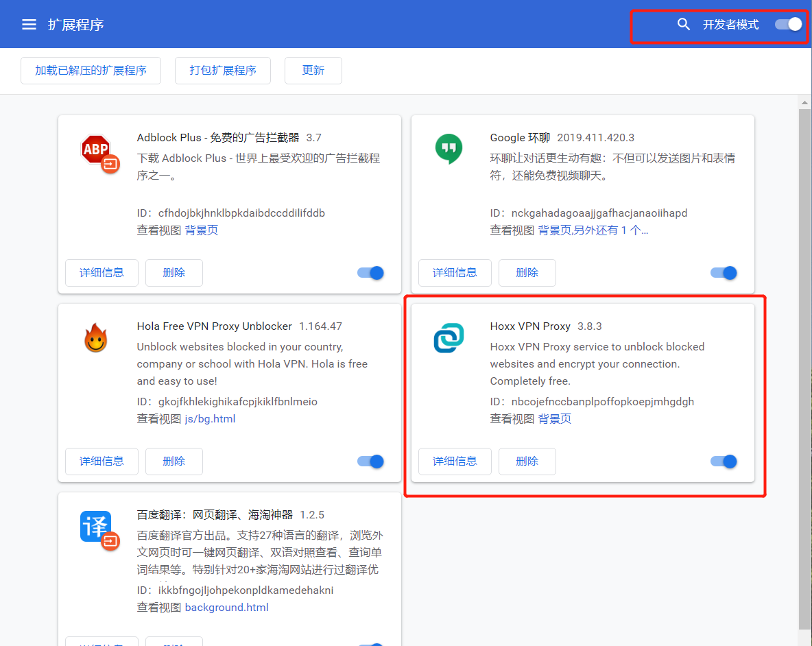This screenshot has width=812, height=646.
Task: Click 打包扩展程序 button
Action: 223,71
